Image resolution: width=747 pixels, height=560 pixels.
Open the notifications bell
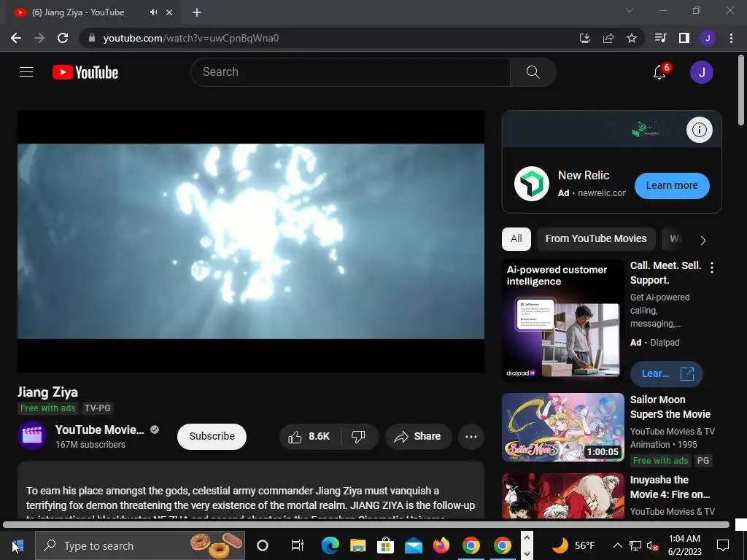tap(659, 72)
